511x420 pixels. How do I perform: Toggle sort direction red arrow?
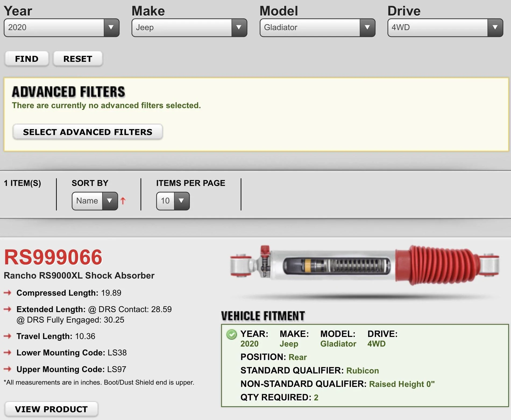click(x=123, y=201)
